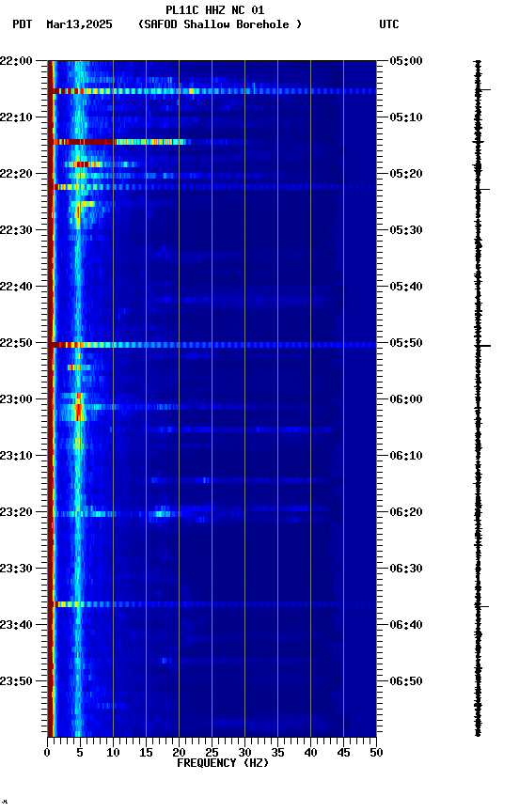Click '(SAFOD Shallow Borehole )' station name
The width and height of the screenshot is (519, 812).
click(x=220, y=24)
